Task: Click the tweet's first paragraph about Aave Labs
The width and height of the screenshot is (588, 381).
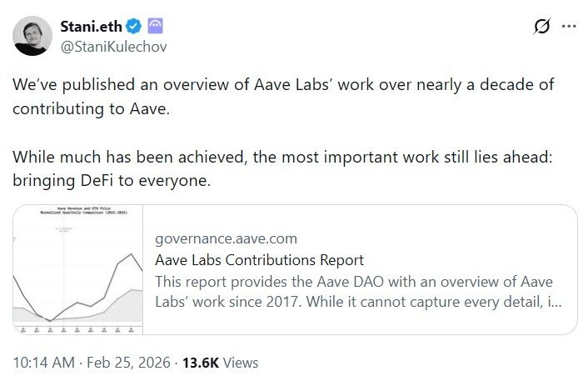Action: tap(283, 97)
